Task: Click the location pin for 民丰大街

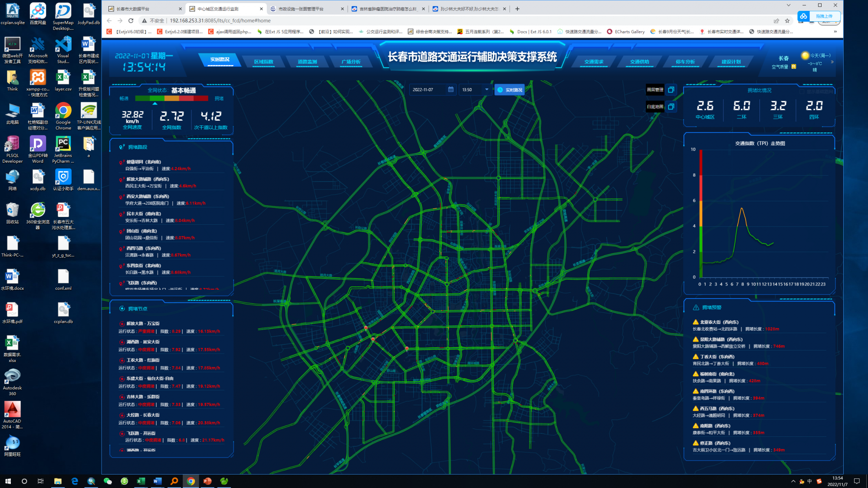Action: [x=121, y=214]
